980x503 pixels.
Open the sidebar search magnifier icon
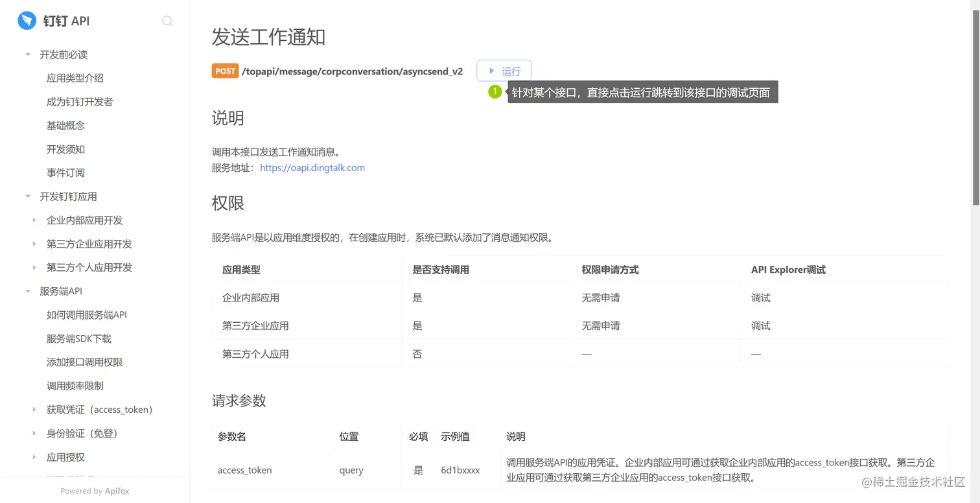(167, 21)
